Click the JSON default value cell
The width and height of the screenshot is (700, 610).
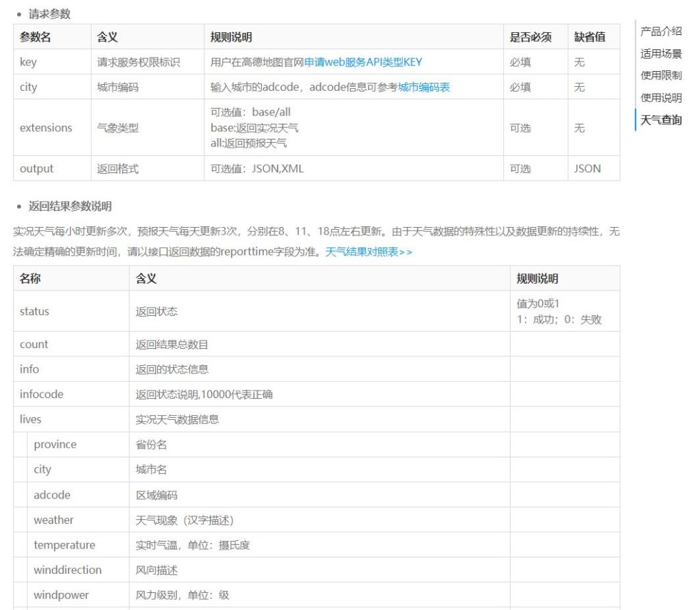click(587, 169)
